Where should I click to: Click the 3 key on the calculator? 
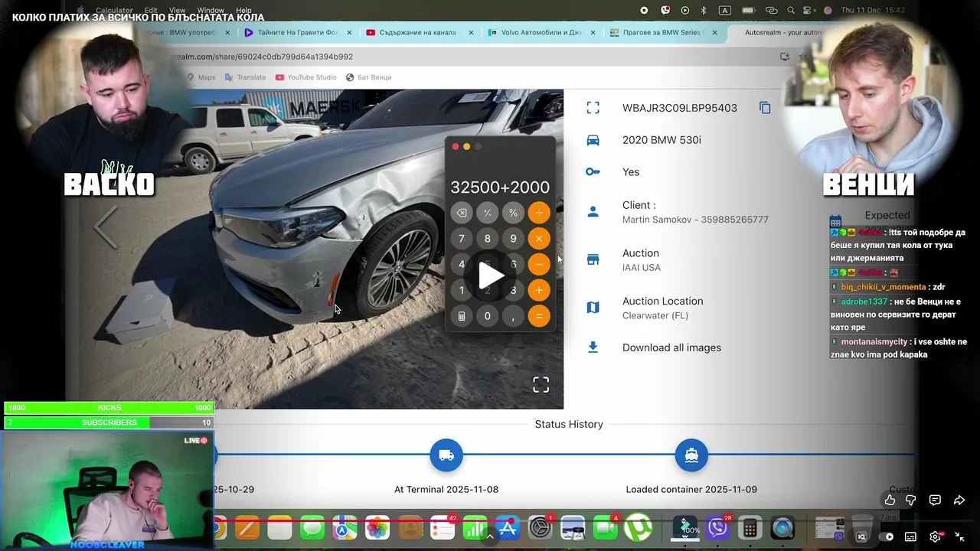point(513,290)
